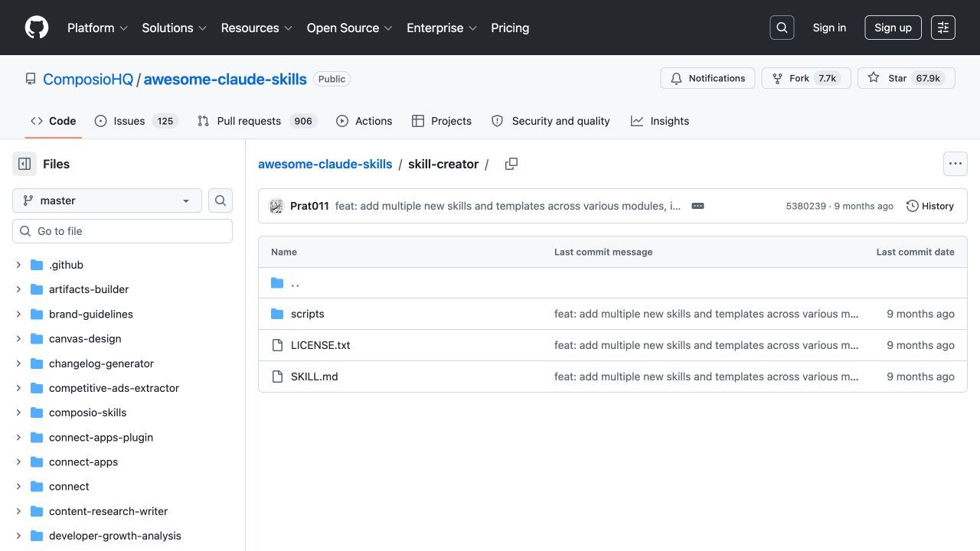Click the canvas-design folder icon
This screenshot has width=980, height=551.
click(x=37, y=338)
